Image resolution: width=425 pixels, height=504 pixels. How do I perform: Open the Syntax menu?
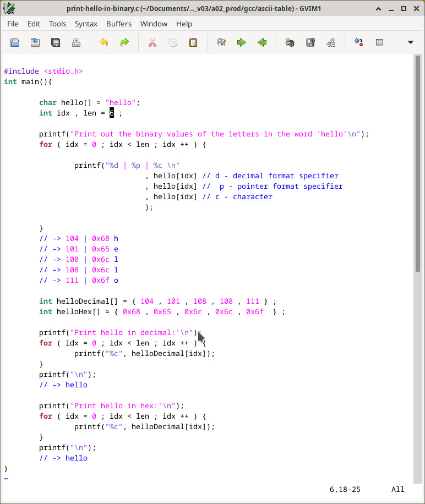tap(86, 24)
